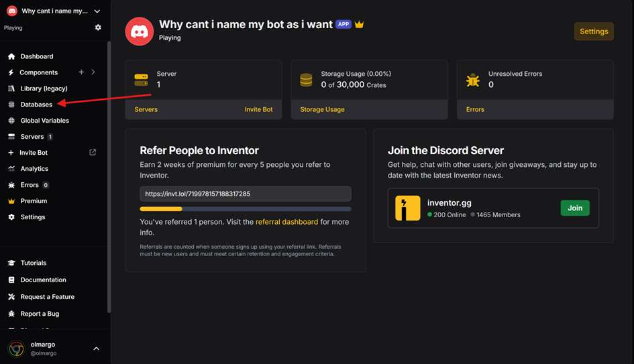Click the "0 of 30,000 Crates" value

354,85
